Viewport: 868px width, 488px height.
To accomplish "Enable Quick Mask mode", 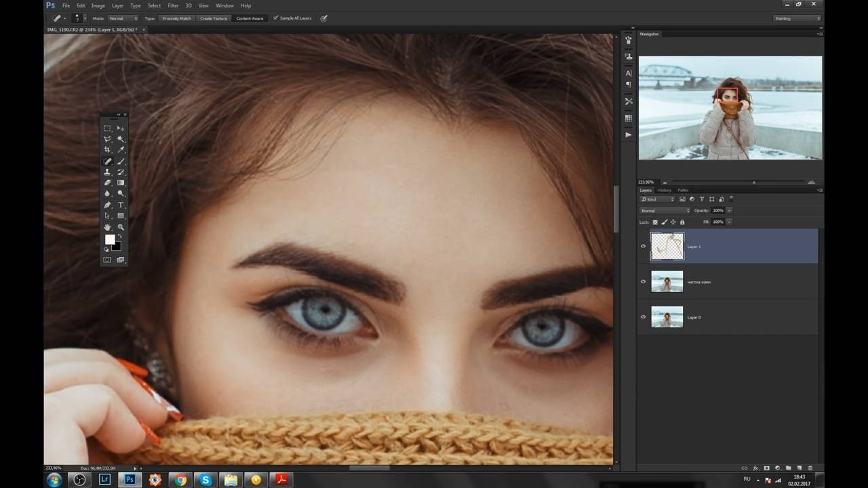I will [x=107, y=260].
